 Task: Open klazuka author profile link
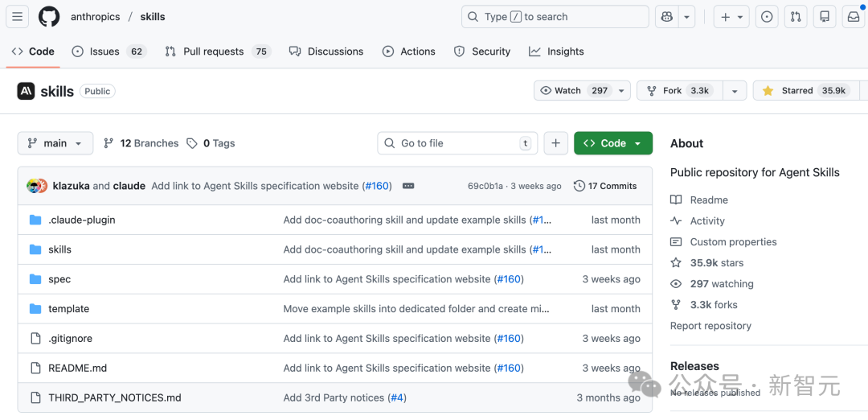pos(71,186)
